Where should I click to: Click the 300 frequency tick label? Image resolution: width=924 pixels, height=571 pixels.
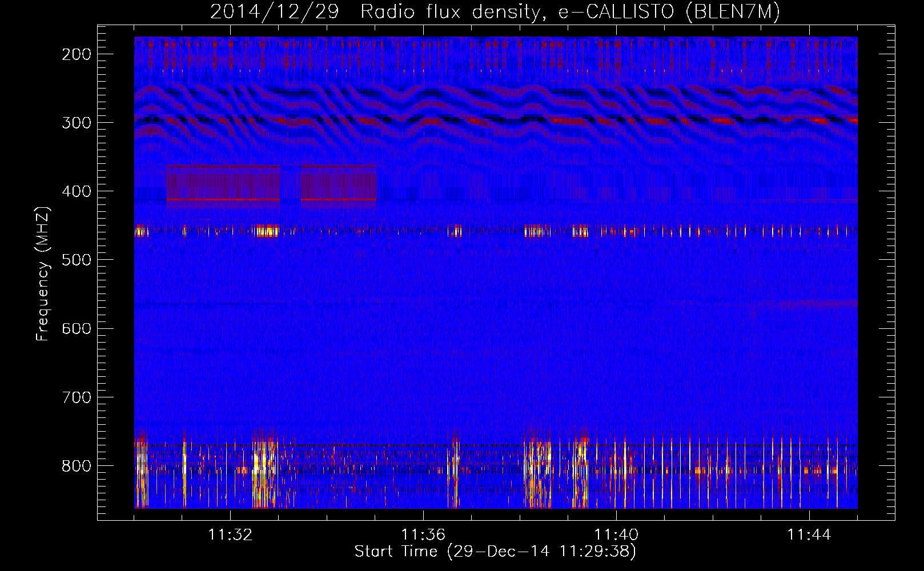pos(77,123)
